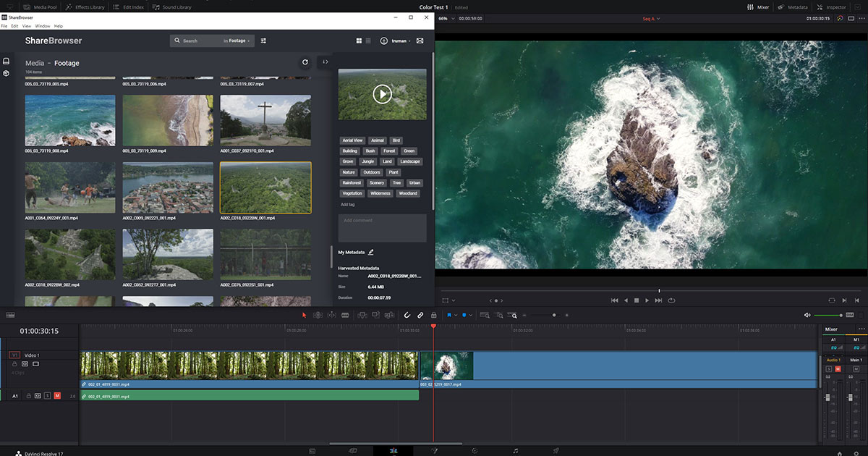The image size is (868, 456).
Task: Open the Window menu in ShareBrowser
Action: 43,25
